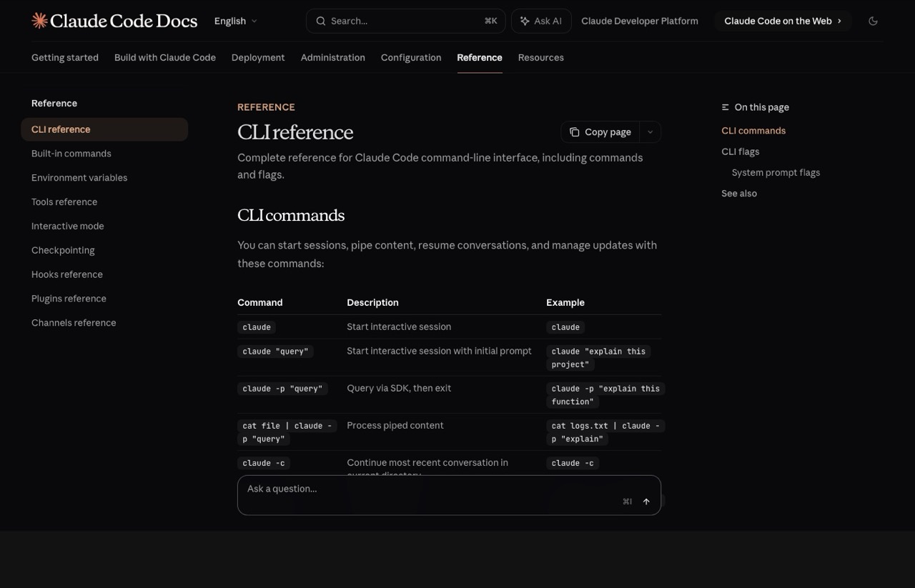915x588 pixels.
Task: Open Claude Code on the Web link
Action: pyautogui.click(x=783, y=21)
